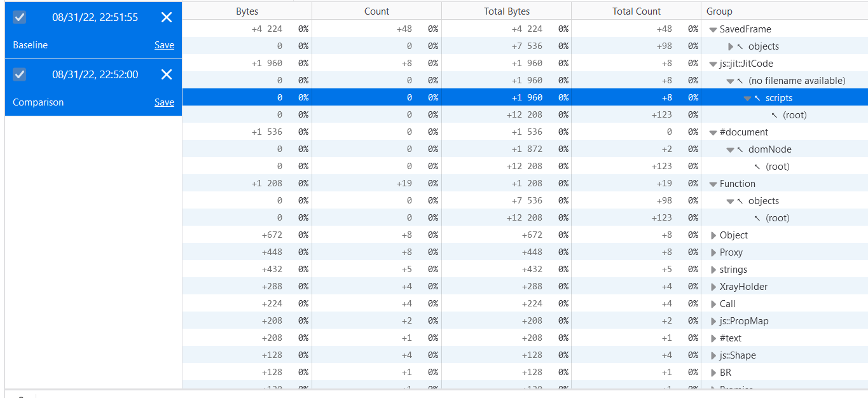868x398 pixels.
Task: Expand the strings group
Action: (x=713, y=270)
